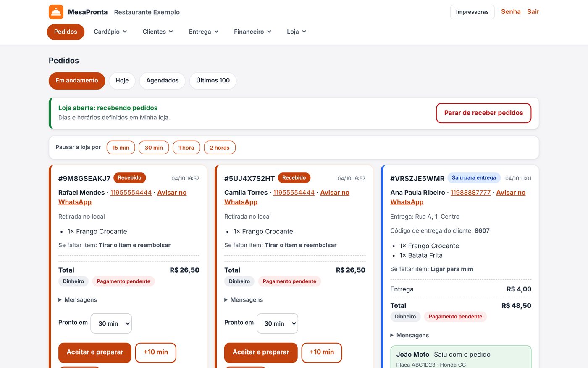Click the João Moto courier name
588x368 pixels.
point(413,355)
